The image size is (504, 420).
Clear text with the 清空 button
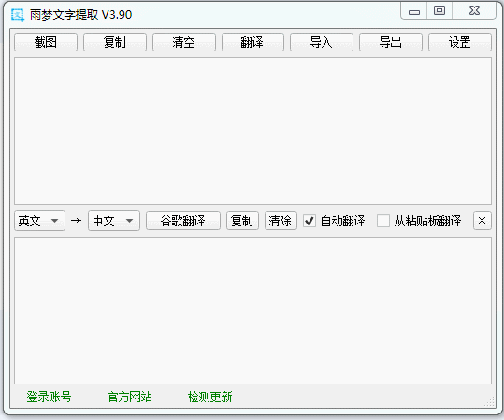tap(184, 42)
